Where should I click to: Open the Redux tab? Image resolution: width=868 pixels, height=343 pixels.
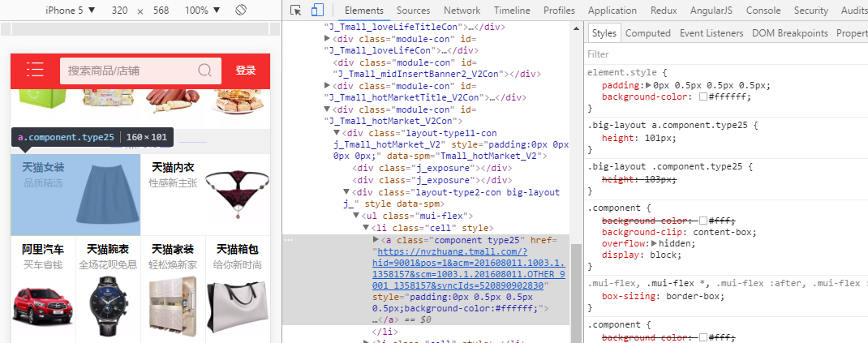(664, 10)
